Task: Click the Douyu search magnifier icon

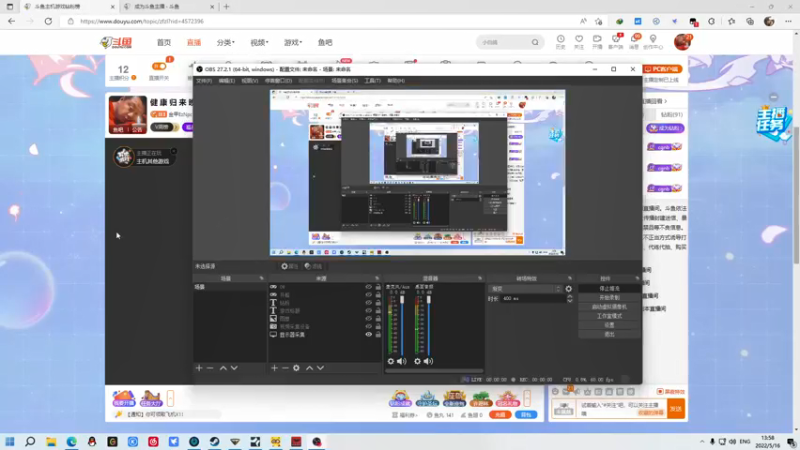Action: pyautogui.click(x=535, y=42)
